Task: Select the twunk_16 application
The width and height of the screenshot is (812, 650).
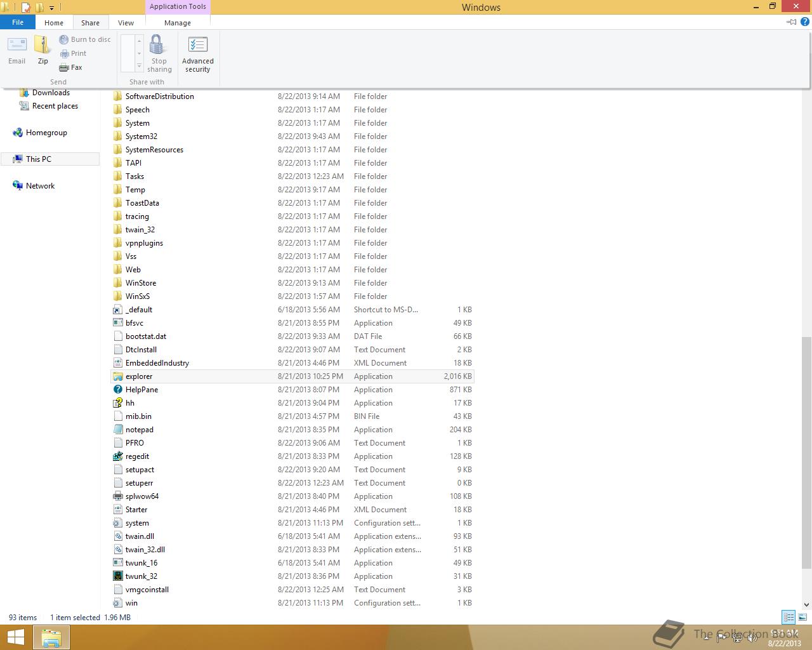Action: (141, 563)
